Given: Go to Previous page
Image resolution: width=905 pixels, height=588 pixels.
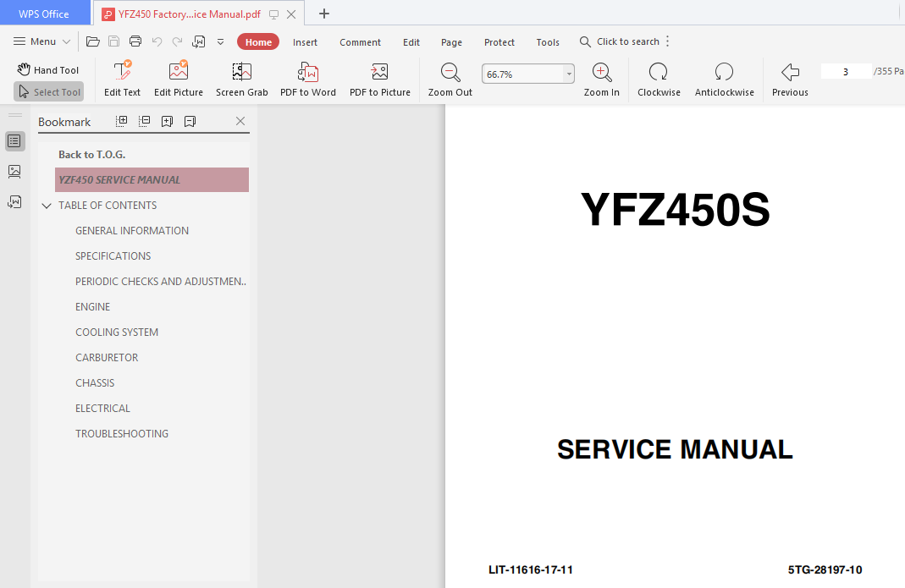Looking at the screenshot, I should 790,79.
